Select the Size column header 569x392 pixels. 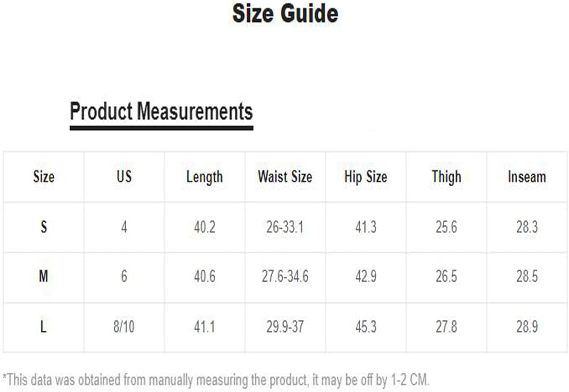tap(44, 177)
